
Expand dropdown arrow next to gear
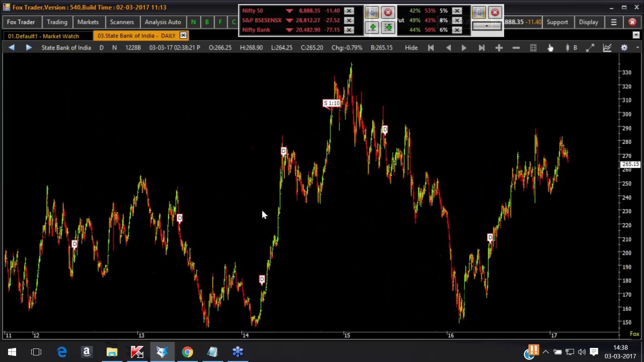point(637,48)
